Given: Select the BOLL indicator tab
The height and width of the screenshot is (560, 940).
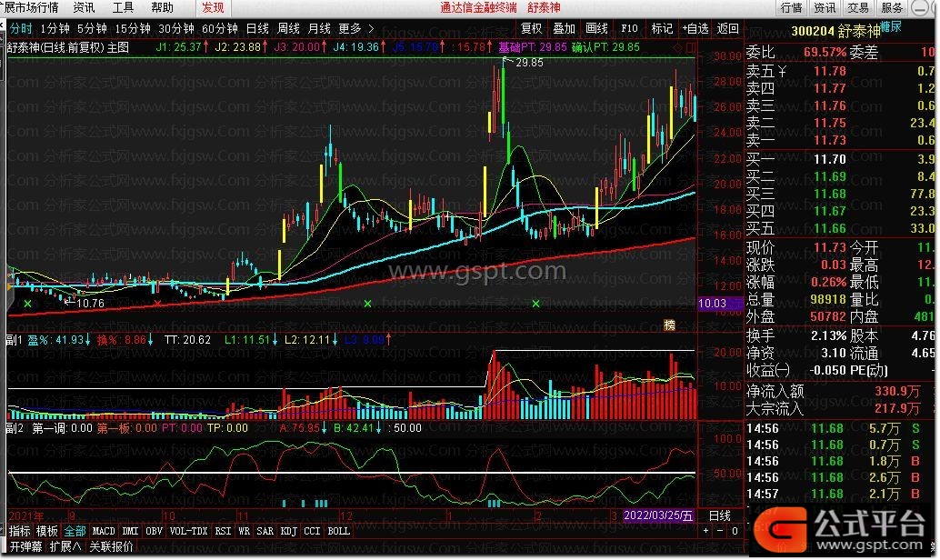Looking at the screenshot, I should point(339,531).
